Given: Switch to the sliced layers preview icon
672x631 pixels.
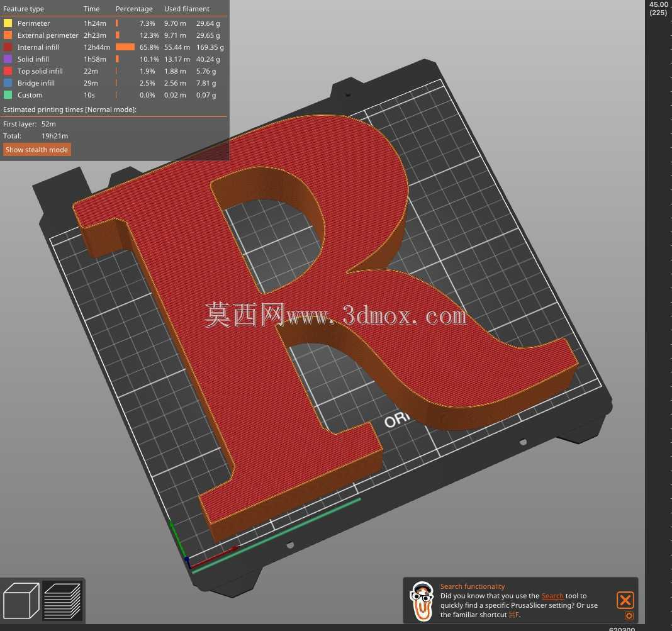Looking at the screenshot, I should 62,601.
